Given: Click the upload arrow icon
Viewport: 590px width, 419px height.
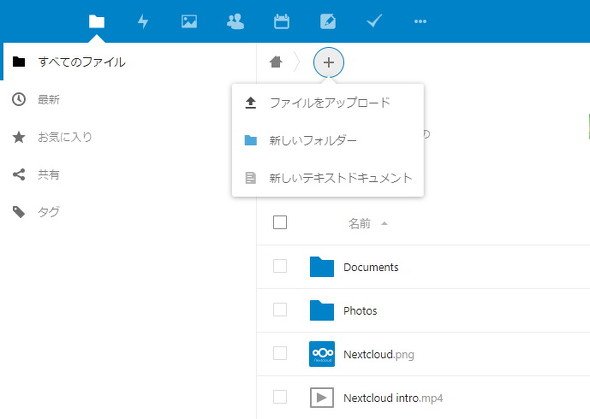Looking at the screenshot, I should tap(251, 103).
